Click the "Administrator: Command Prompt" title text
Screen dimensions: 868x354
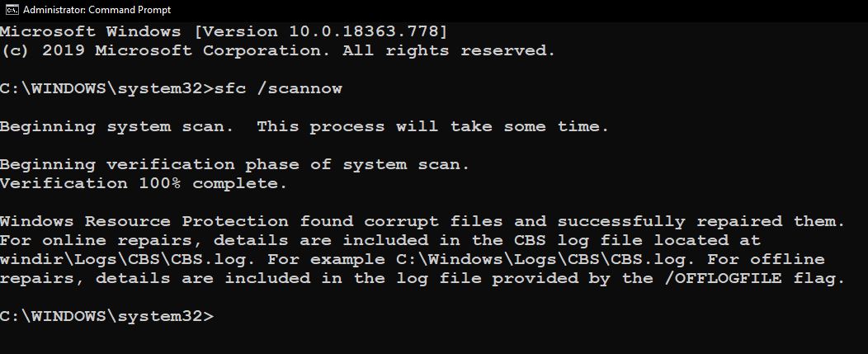pyautogui.click(x=97, y=10)
